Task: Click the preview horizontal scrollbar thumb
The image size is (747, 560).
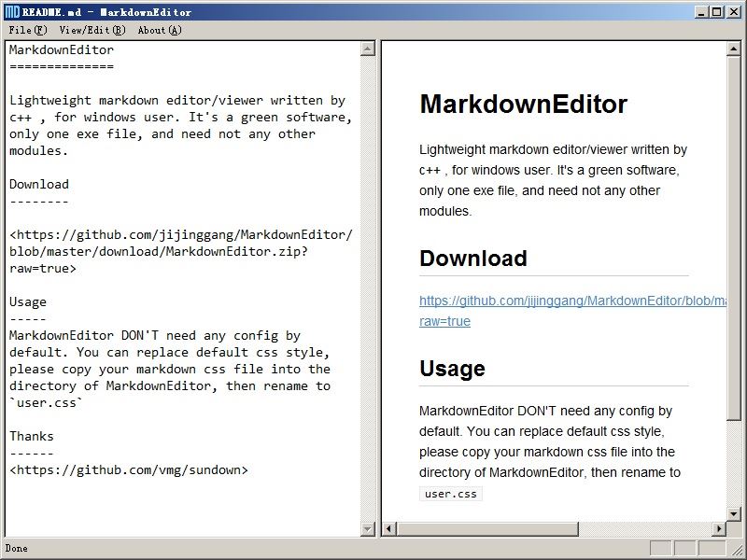Action: pos(487,528)
